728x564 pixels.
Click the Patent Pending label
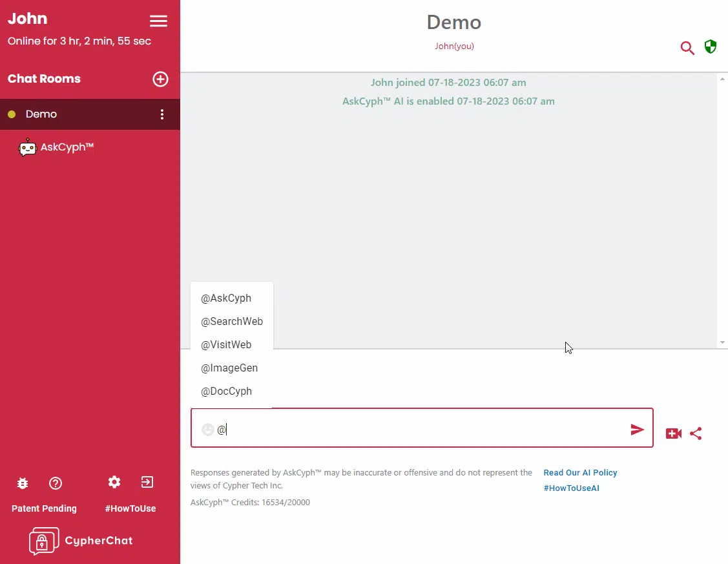point(44,508)
